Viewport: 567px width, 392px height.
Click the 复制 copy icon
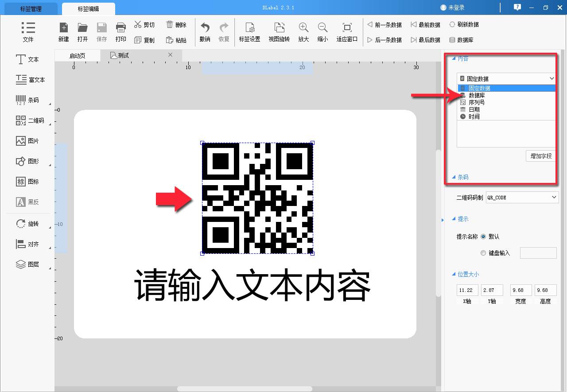point(138,40)
